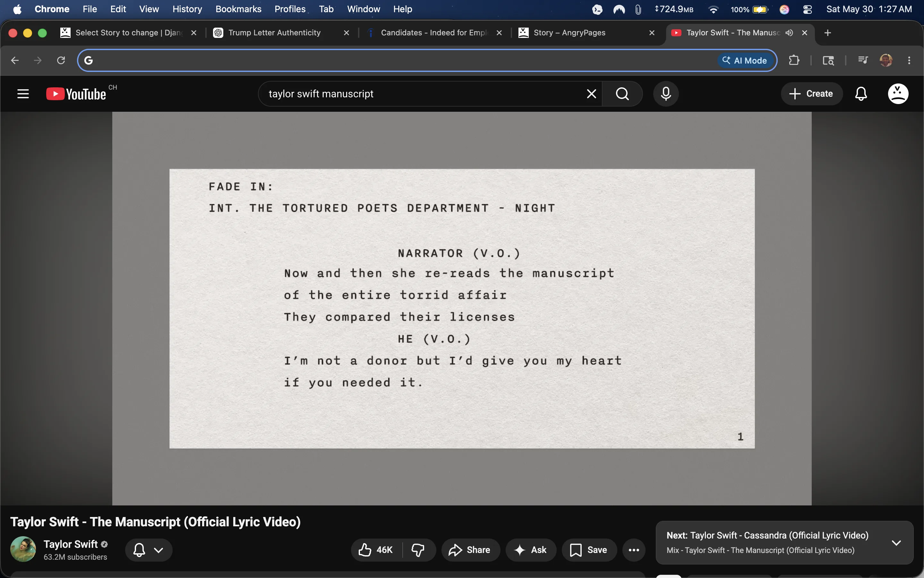The height and width of the screenshot is (578, 924).
Task: Dislike the video with thumbs down
Action: click(x=418, y=550)
